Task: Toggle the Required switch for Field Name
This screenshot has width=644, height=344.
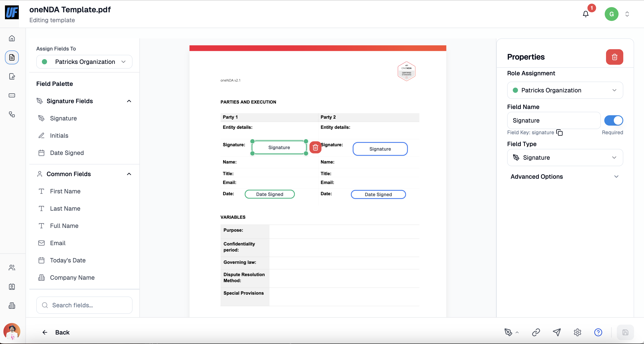Action: pos(614,120)
